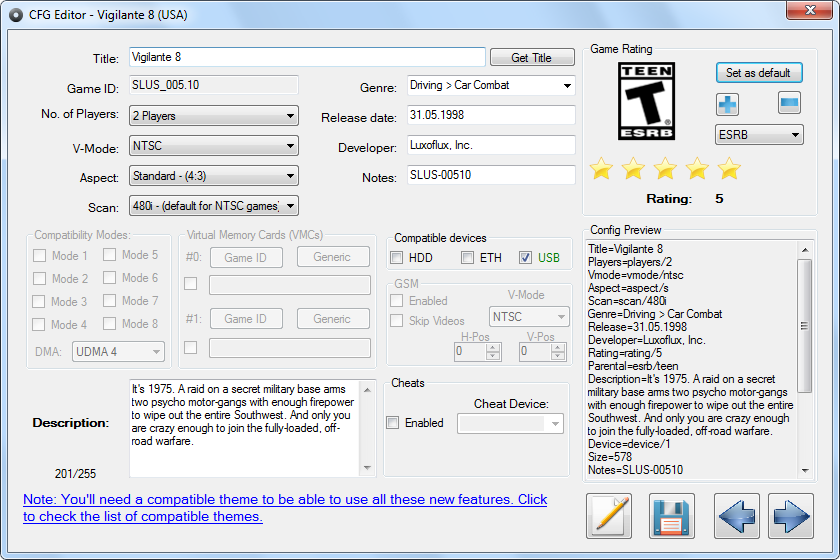
Task: Check compatibility Mode 1
Action: (39, 256)
